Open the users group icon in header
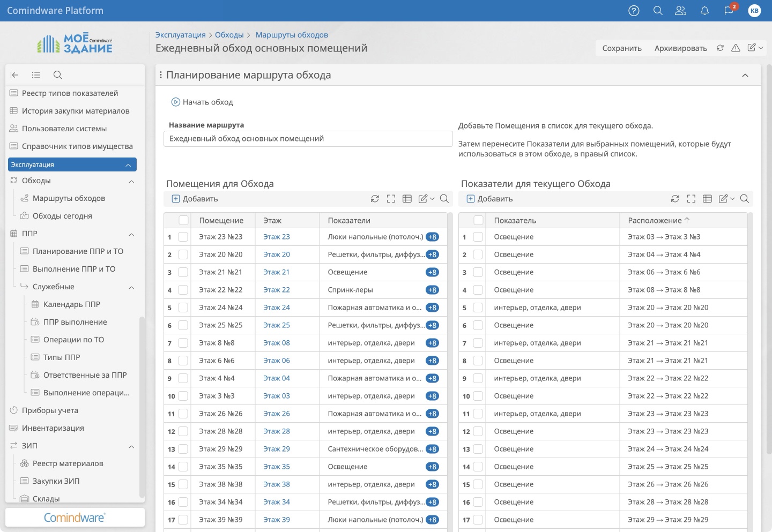This screenshot has width=772, height=532. point(680,11)
